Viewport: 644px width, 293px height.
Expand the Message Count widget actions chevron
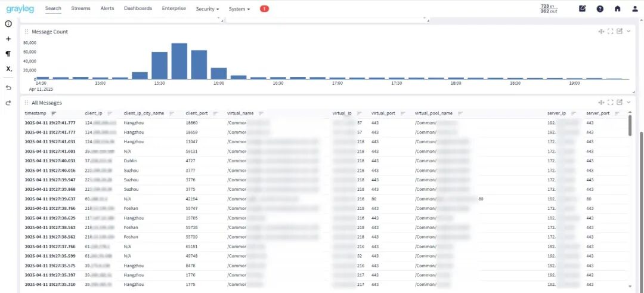coord(628,31)
